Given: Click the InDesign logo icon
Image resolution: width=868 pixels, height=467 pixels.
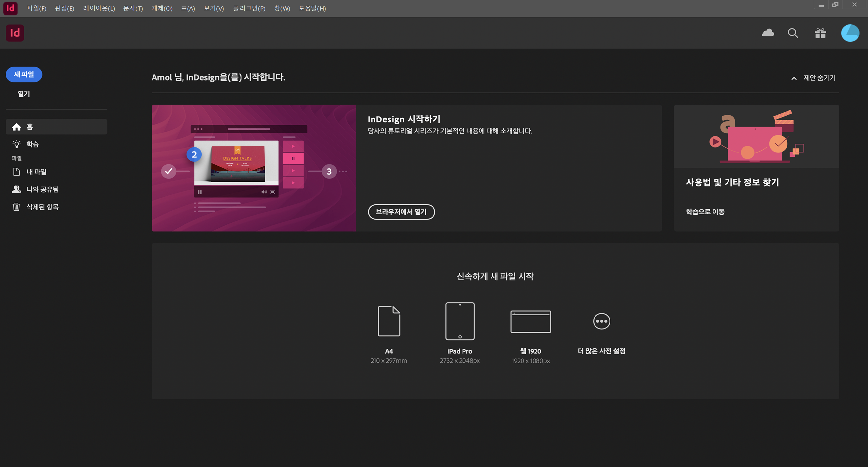Looking at the screenshot, I should (x=15, y=33).
